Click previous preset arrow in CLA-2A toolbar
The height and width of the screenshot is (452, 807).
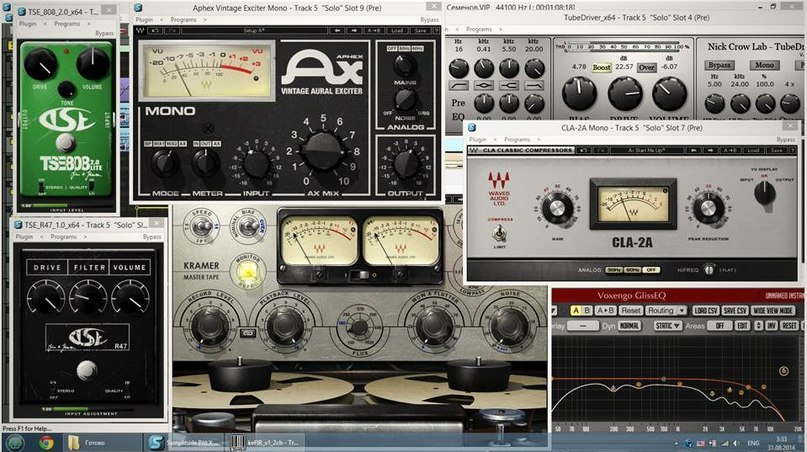point(693,150)
